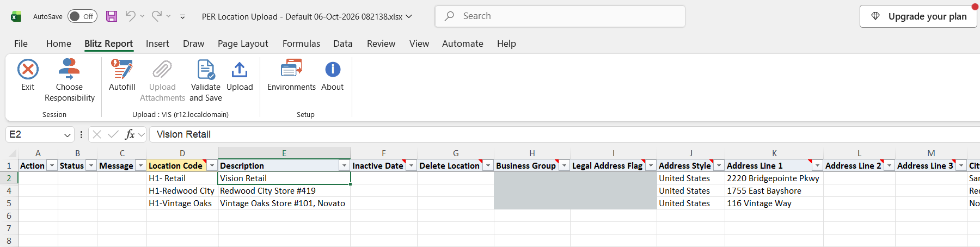This screenshot has height=247, width=980.
Task: Select cell H1-Vintage Oaks
Action: coord(182,203)
